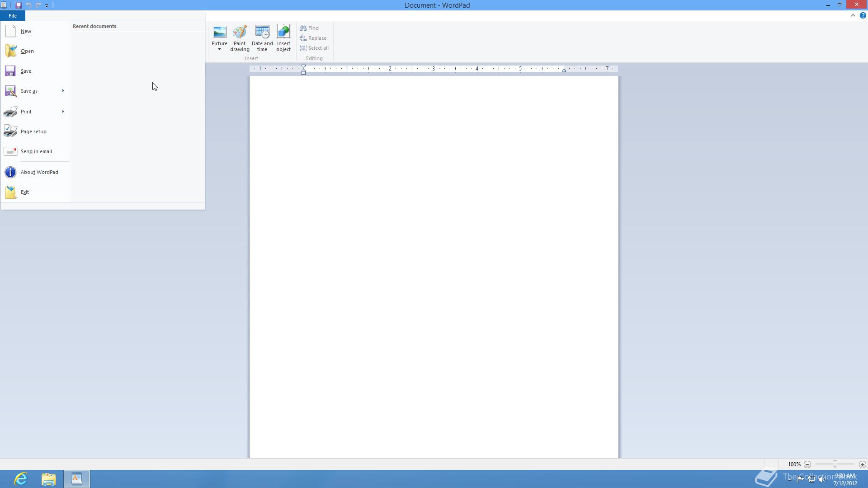The height and width of the screenshot is (488, 868).
Task: Expand the Save as submenu arrow
Action: click(63, 91)
